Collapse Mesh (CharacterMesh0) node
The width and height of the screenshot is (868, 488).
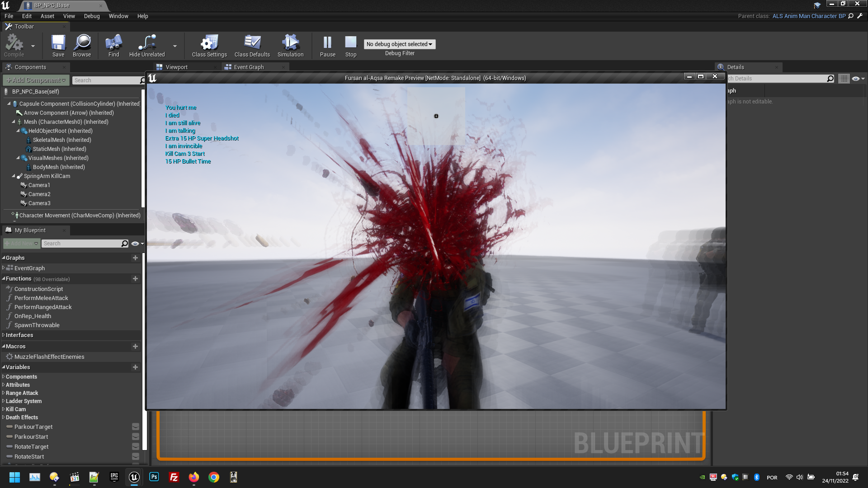(x=13, y=122)
